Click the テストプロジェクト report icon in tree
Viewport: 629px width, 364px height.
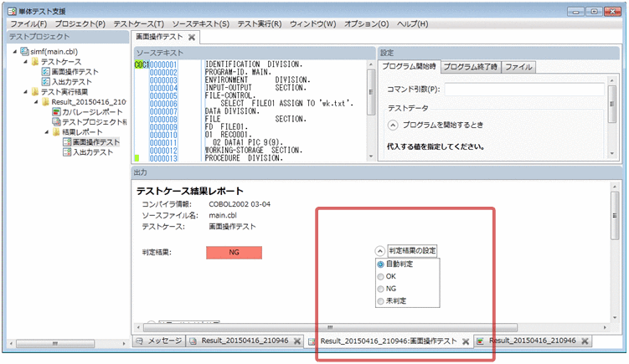point(57,121)
